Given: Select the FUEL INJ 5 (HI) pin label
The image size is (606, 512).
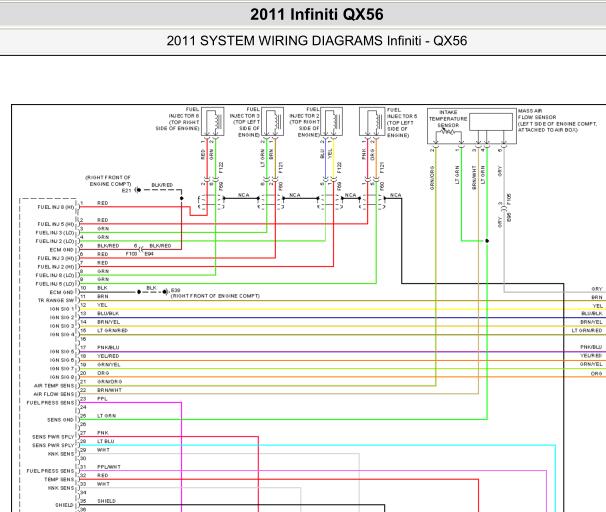Looking at the screenshot, I should pyautogui.click(x=56, y=224).
